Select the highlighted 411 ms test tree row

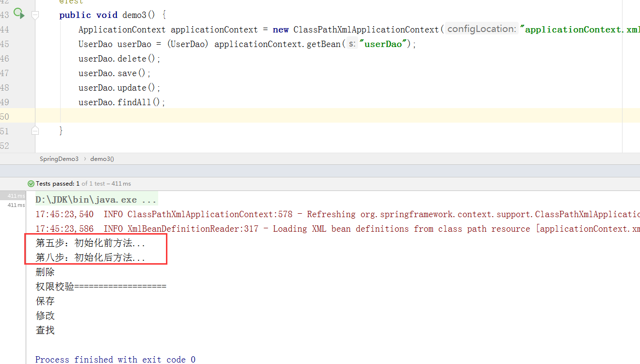[x=13, y=196]
